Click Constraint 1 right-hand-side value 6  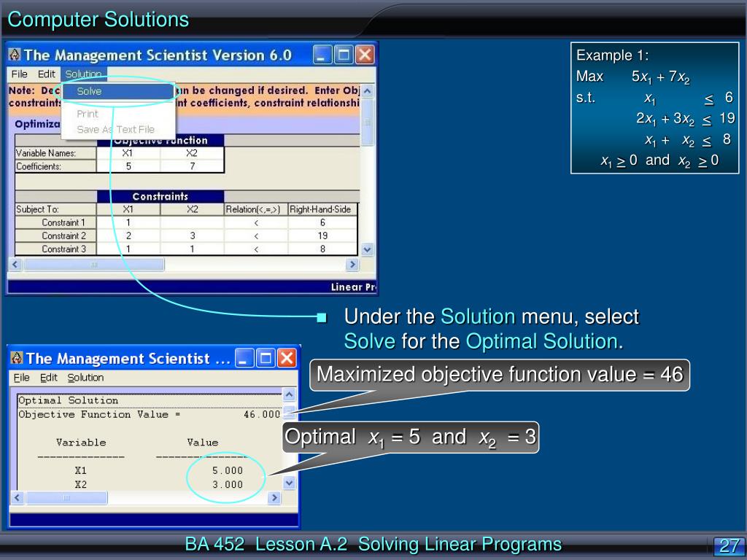pyautogui.click(x=322, y=222)
